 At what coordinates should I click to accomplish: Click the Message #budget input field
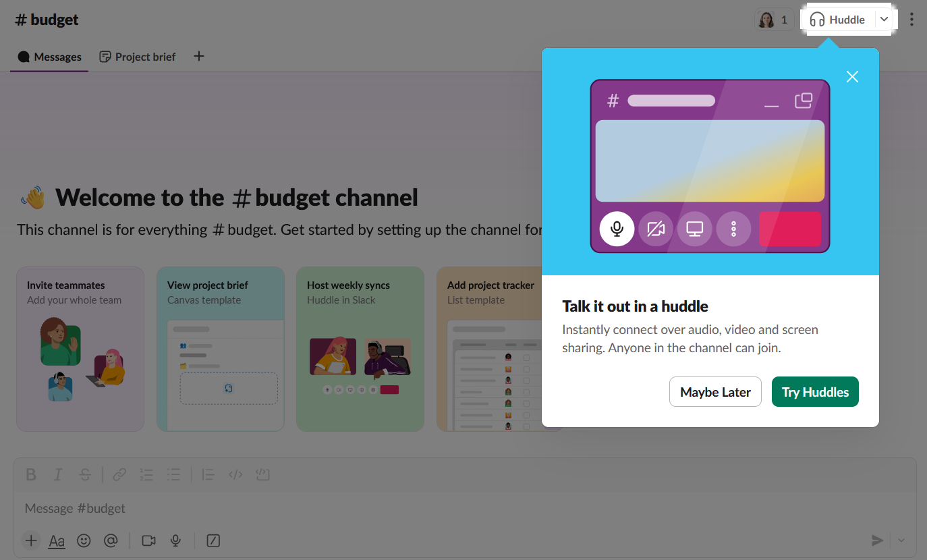[465, 508]
